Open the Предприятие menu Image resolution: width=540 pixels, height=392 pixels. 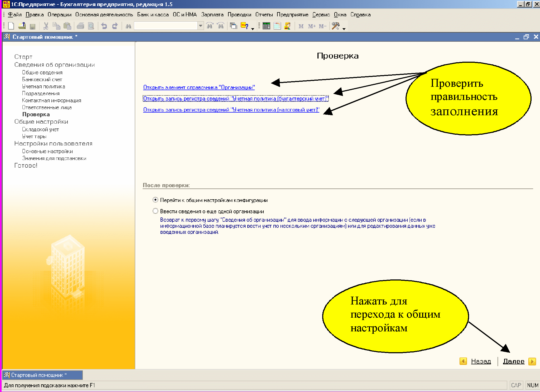[x=292, y=14]
